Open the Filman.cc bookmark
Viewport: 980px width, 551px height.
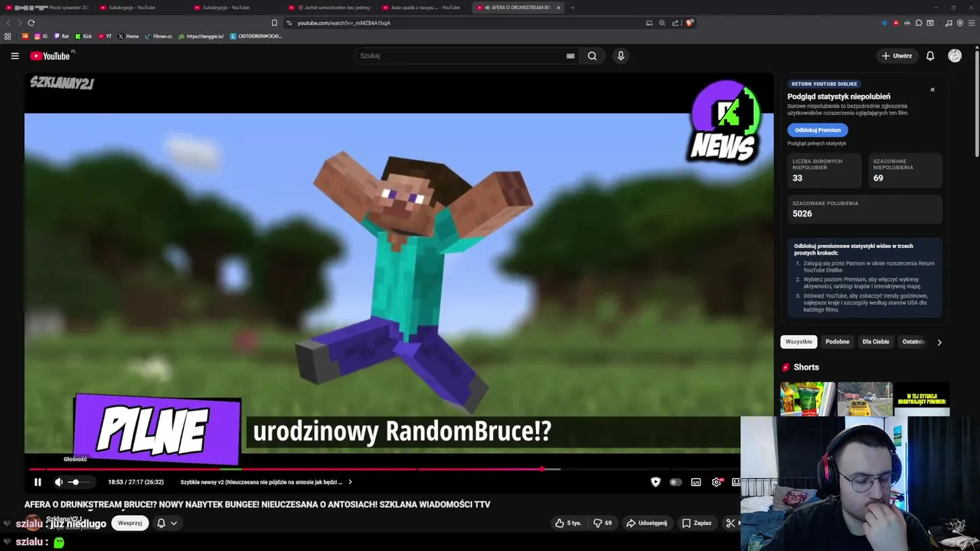(159, 36)
